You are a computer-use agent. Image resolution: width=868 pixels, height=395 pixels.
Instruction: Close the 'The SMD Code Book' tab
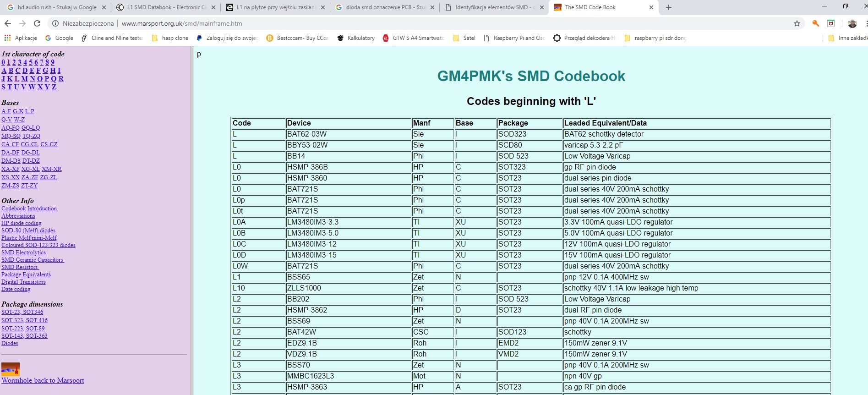click(x=651, y=7)
